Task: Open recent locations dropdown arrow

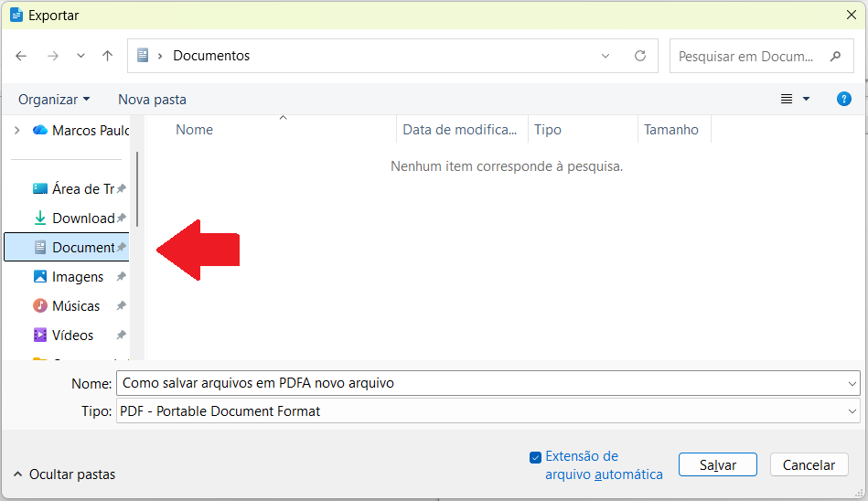Action: coord(80,56)
